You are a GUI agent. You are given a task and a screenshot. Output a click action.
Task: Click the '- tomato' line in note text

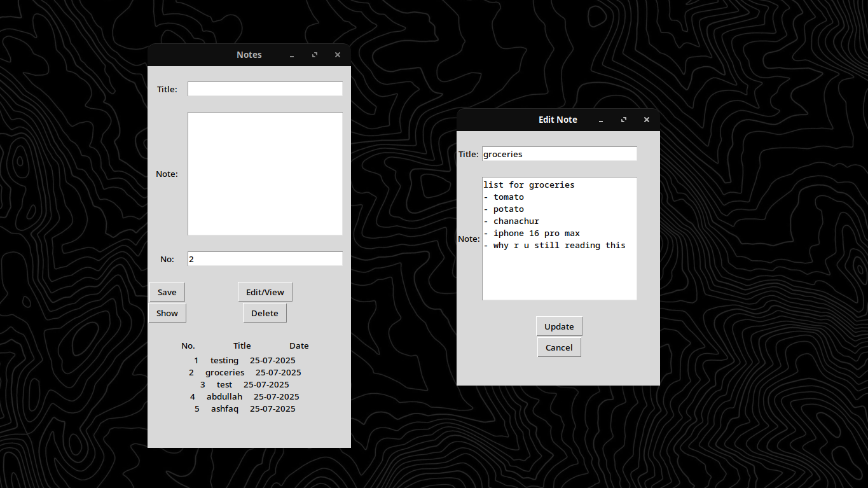pos(504,197)
